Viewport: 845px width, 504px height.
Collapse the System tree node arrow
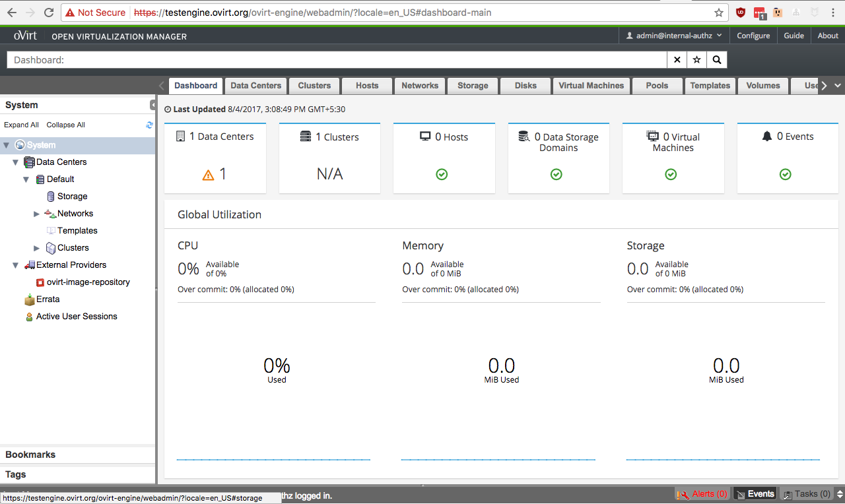coord(7,145)
